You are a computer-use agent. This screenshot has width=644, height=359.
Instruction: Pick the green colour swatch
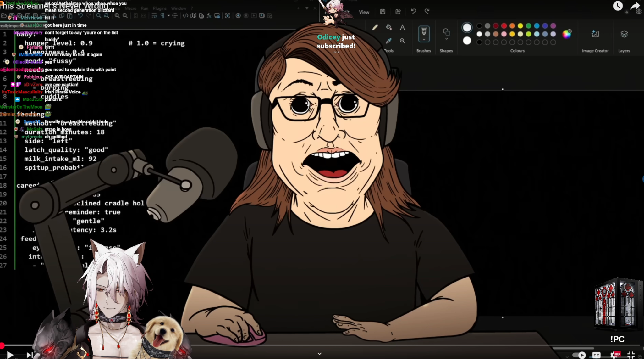pos(528,26)
